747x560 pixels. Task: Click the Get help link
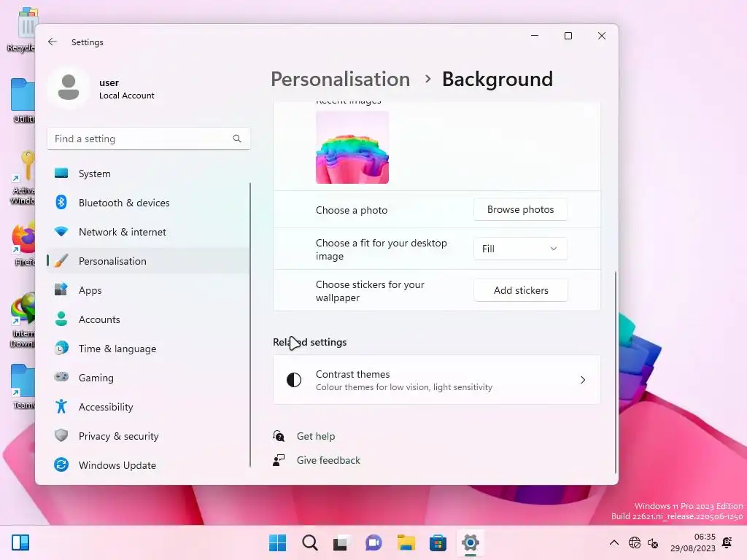tap(315, 436)
